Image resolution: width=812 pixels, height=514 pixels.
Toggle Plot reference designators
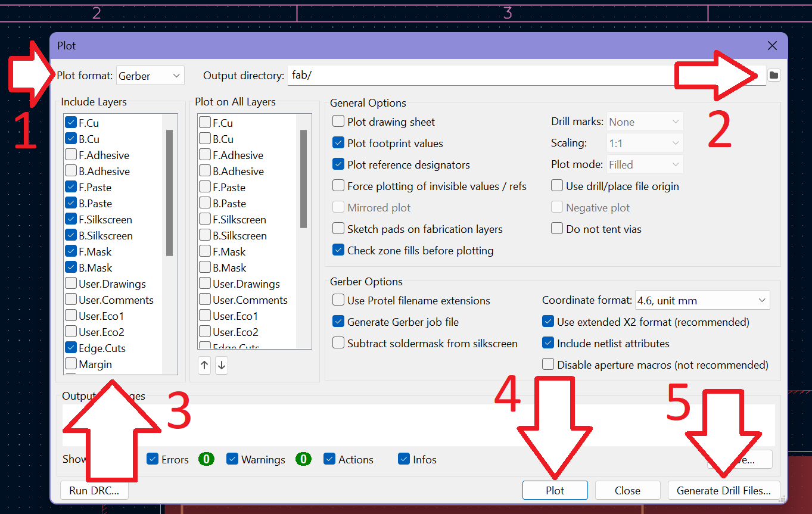[338, 164]
